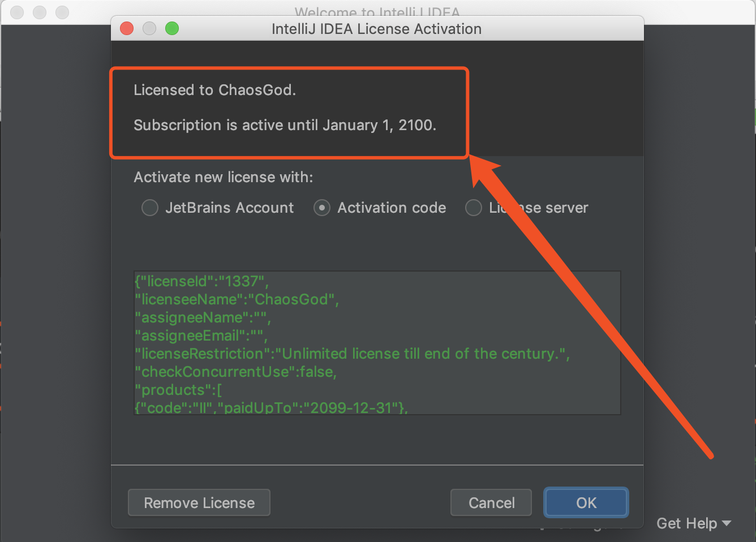Click the 'Activate new license with:' label
Screen dimensions: 756x542
[x=223, y=177]
